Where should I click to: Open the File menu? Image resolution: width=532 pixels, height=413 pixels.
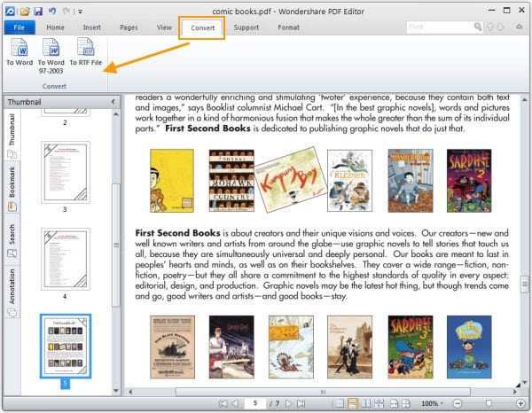[x=19, y=27]
